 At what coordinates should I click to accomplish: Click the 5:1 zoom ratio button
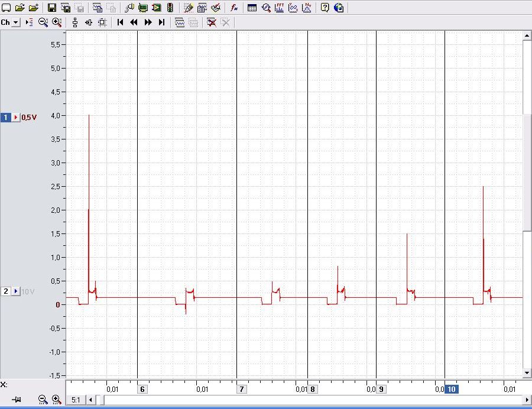coord(76,400)
